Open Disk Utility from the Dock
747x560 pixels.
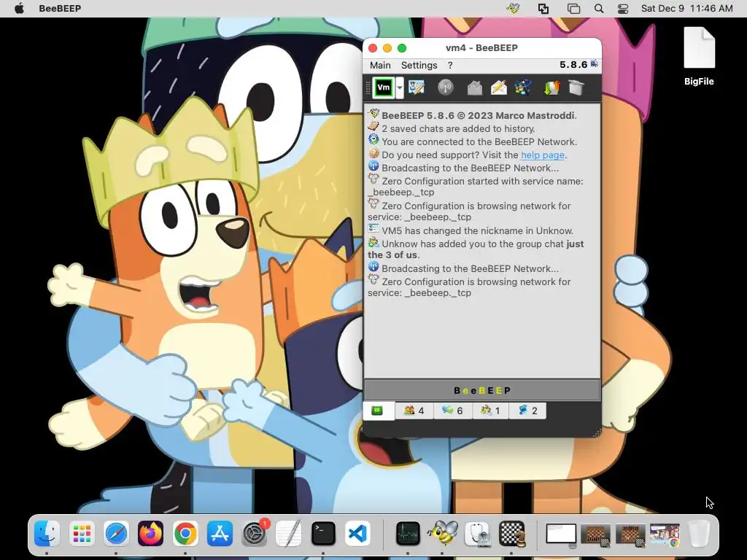477,533
